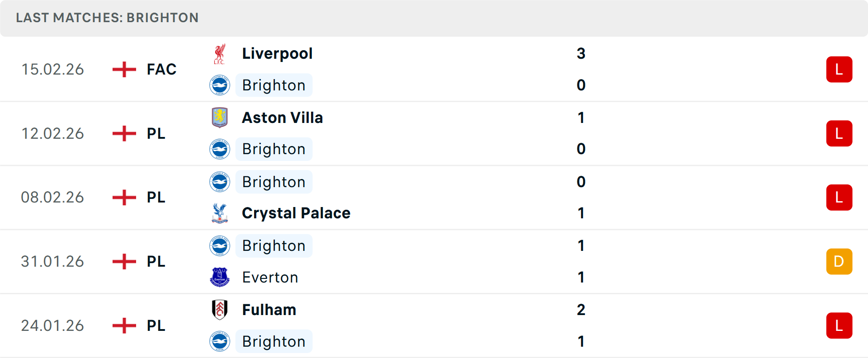Click the 12.02.26 match date

(x=52, y=134)
